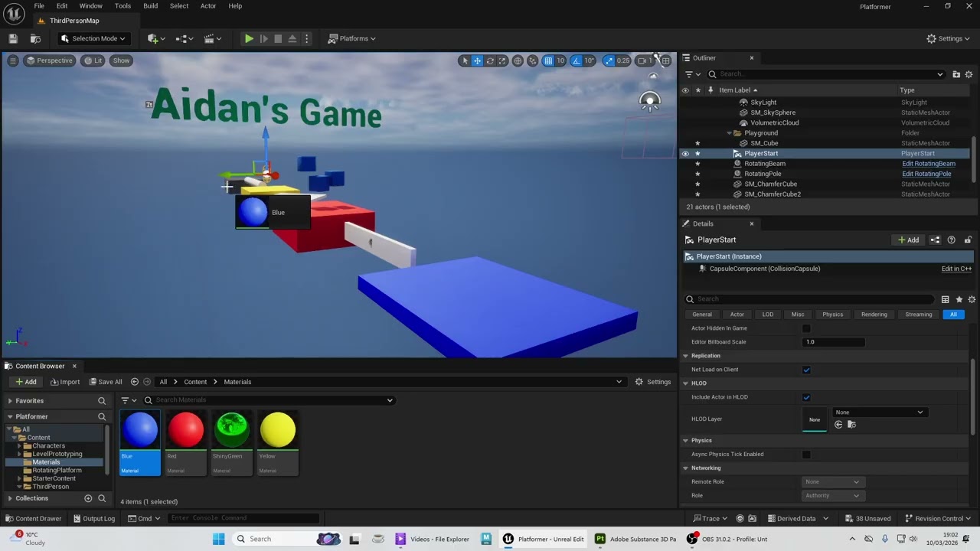Screen dimensions: 980x551
Task: Open the Build menu
Action: [150, 6]
